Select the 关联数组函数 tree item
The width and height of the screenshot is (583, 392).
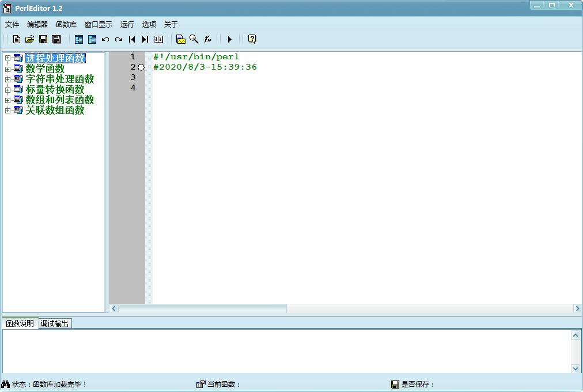(55, 111)
